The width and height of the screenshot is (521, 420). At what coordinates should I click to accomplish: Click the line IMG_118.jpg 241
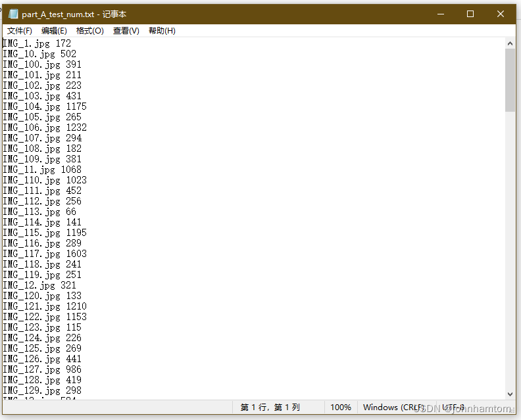click(x=42, y=264)
